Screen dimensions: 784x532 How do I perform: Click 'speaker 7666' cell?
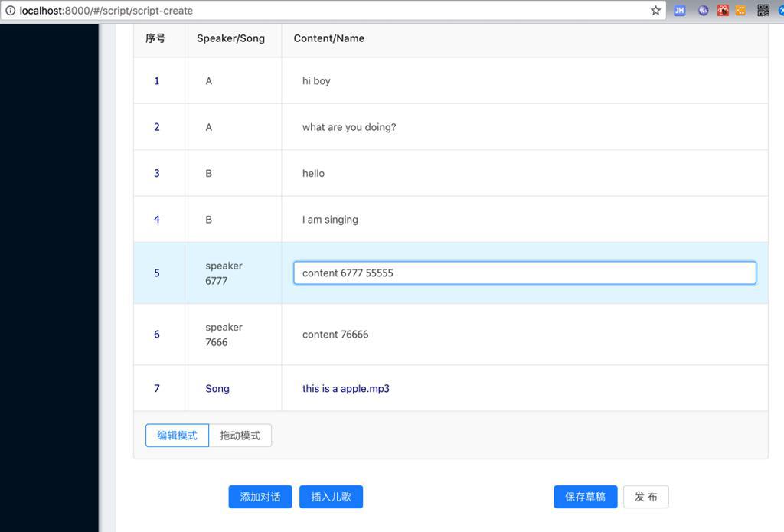click(x=233, y=335)
